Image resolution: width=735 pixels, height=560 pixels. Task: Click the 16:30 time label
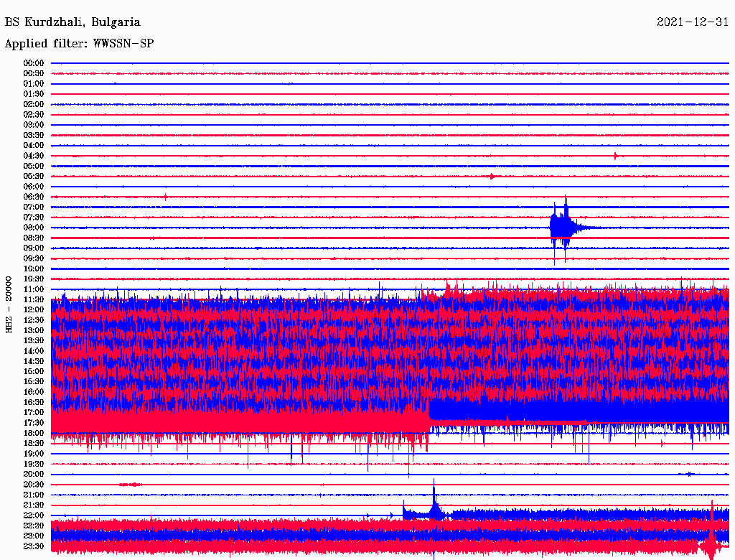[34, 403]
